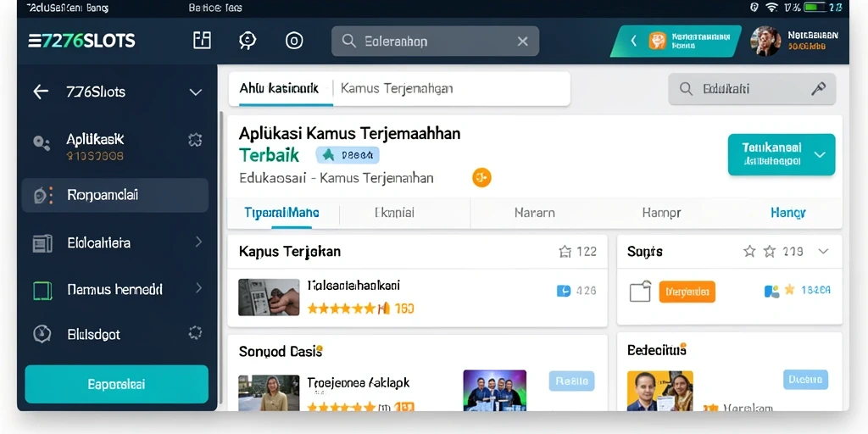Open the group photo thumbnail
Viewport: 868px width, 434px height.
pos(494,390)
